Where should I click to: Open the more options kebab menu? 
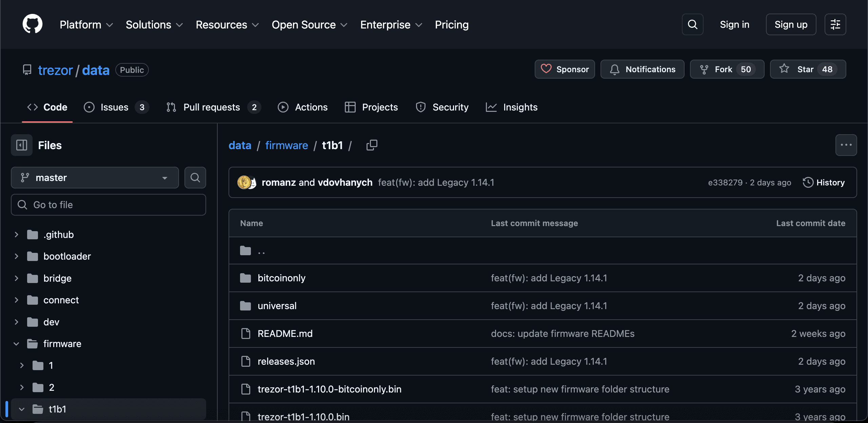(846, 145)
